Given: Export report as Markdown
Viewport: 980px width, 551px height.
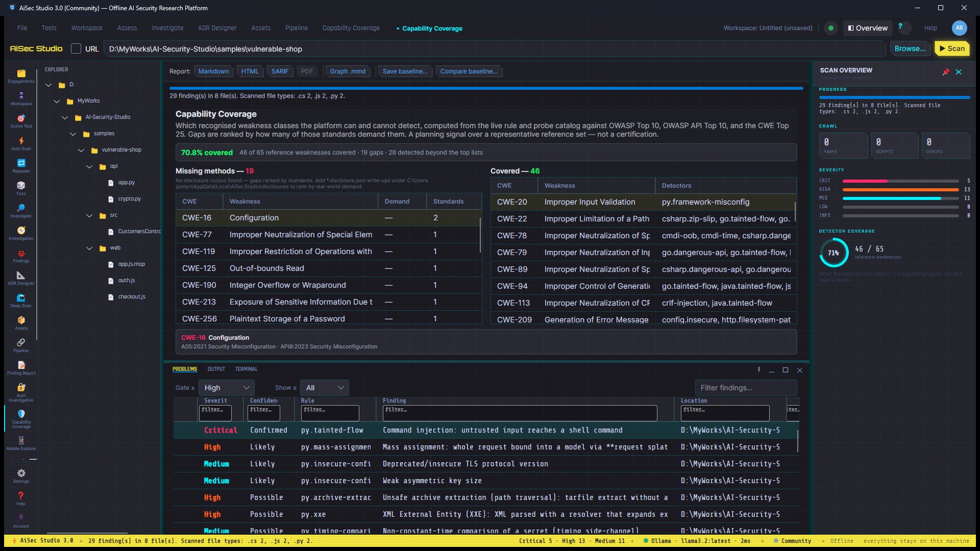Looking at the screenshot, I should 213,71.
